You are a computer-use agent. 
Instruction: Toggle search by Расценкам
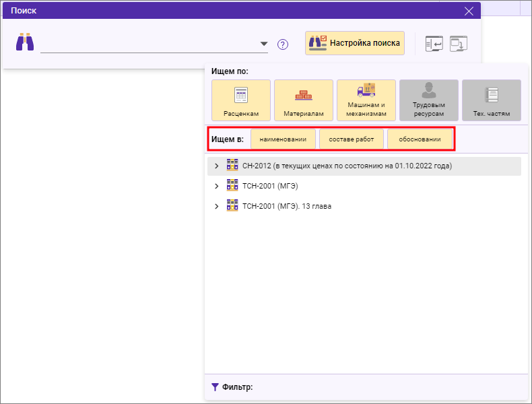[x=241, y=100]
